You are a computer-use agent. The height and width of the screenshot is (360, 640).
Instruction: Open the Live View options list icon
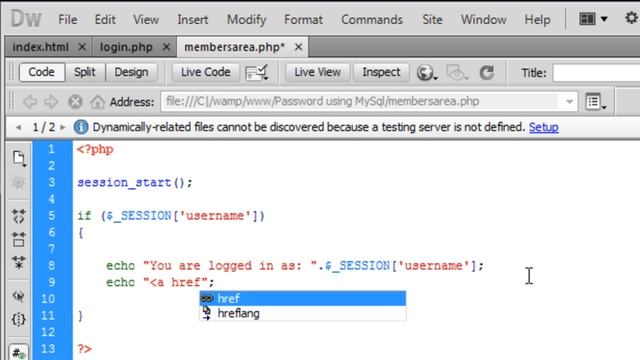click(596, 102)
